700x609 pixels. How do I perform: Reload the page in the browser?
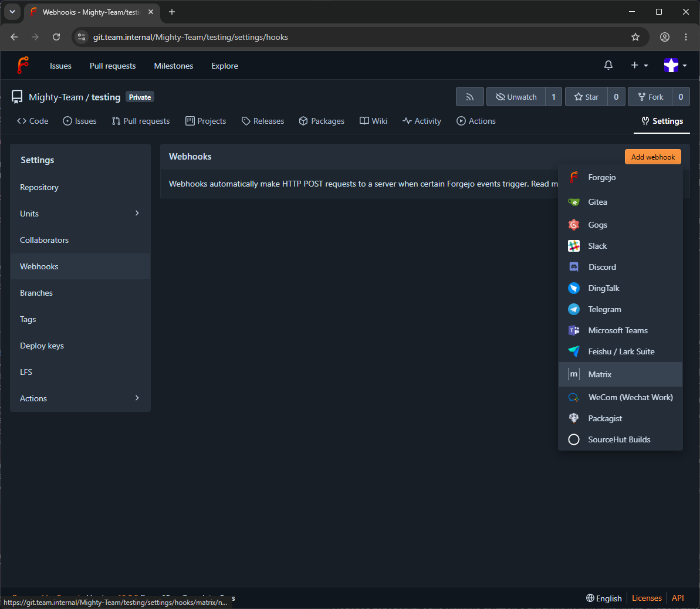pyautogui.click(x=56, y=37)
